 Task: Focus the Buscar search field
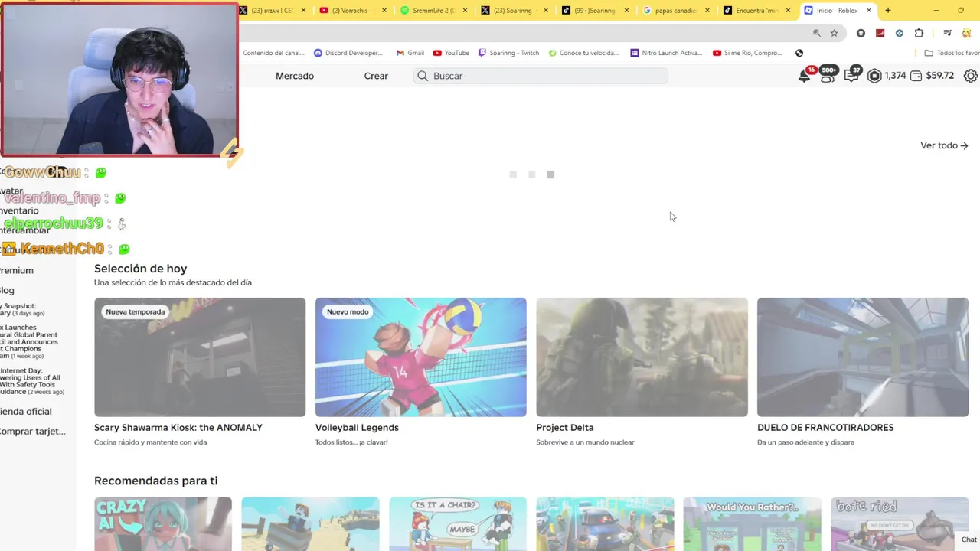point(541,76)
